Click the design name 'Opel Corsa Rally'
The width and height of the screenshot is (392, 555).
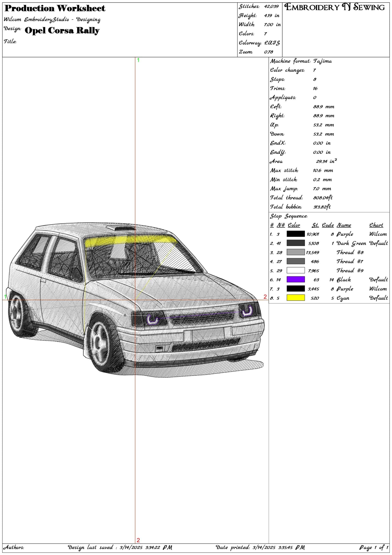tap(62, 30)
